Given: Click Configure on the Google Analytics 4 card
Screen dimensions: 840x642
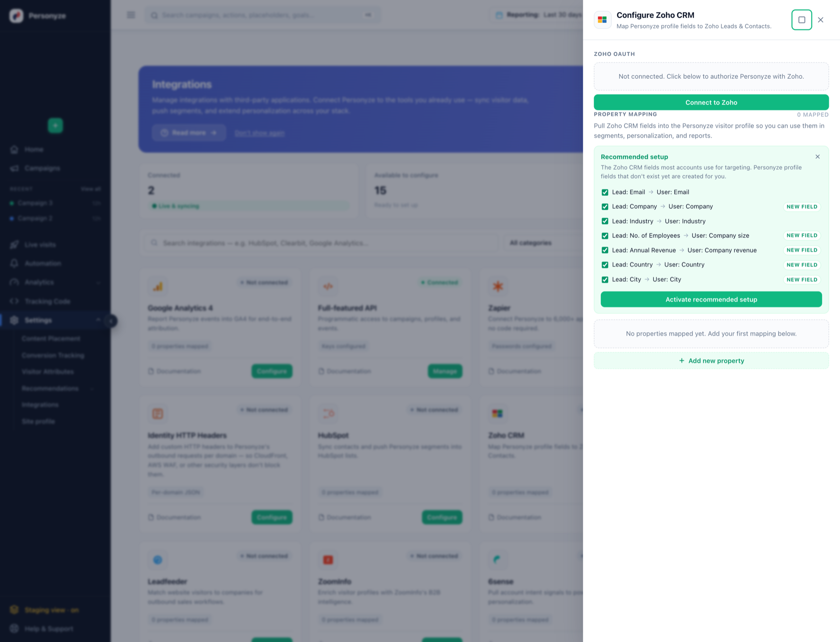Looking at the screenshot, I should pyautogui.click(x=272, y=371).
